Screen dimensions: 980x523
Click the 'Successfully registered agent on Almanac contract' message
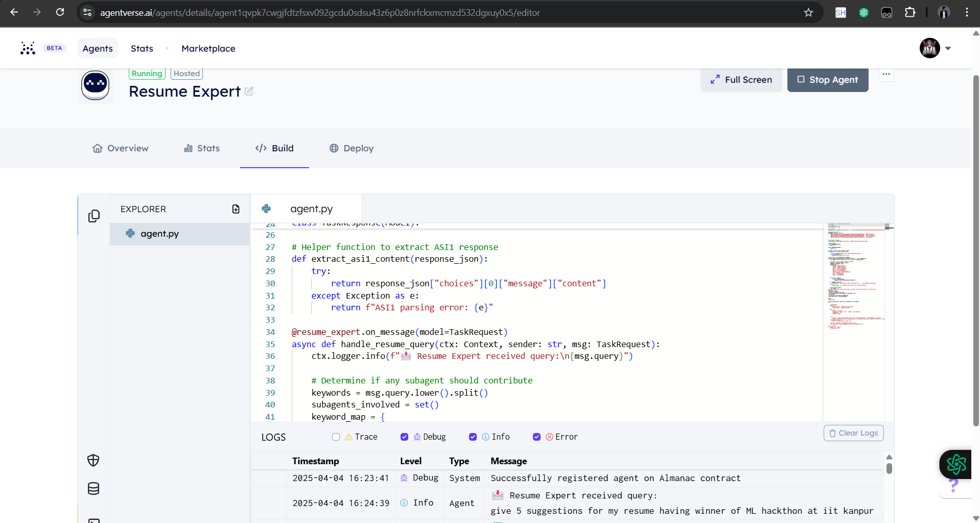pos(616,478)
